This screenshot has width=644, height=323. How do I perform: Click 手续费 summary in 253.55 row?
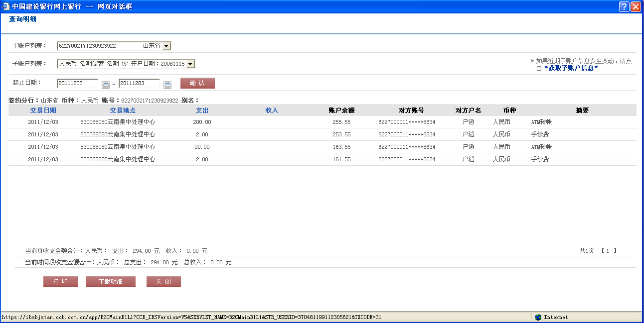tap(540, 134)
